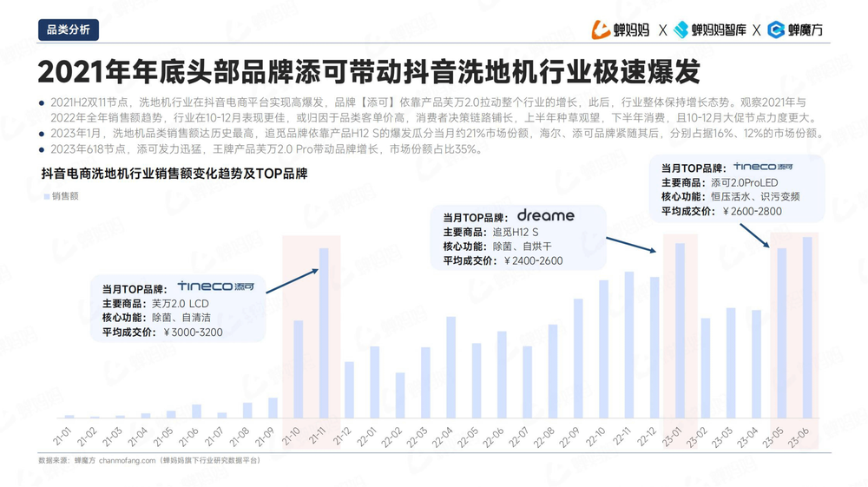Click the 品类分析 tag label

click(68, 30)
